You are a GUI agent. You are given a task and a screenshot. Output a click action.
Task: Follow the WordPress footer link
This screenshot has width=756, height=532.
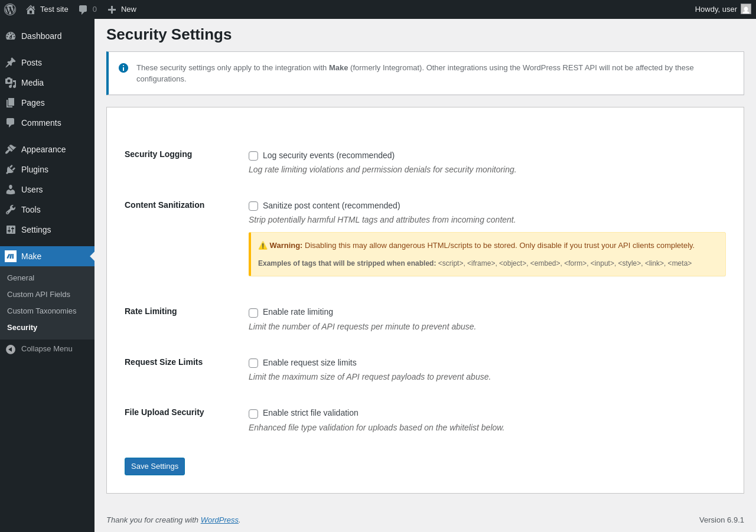click(219, 520)
